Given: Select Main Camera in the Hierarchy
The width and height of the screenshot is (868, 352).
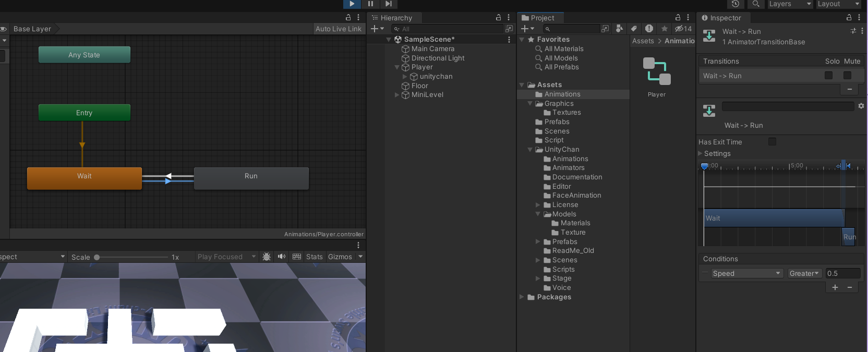Looking at the screenshot, I should click(433, 48).
